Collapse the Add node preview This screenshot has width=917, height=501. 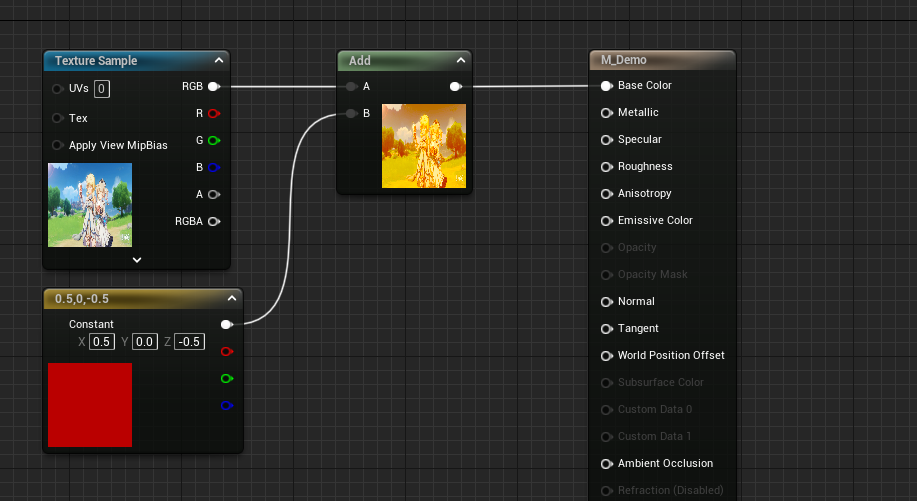click(460, 61)
